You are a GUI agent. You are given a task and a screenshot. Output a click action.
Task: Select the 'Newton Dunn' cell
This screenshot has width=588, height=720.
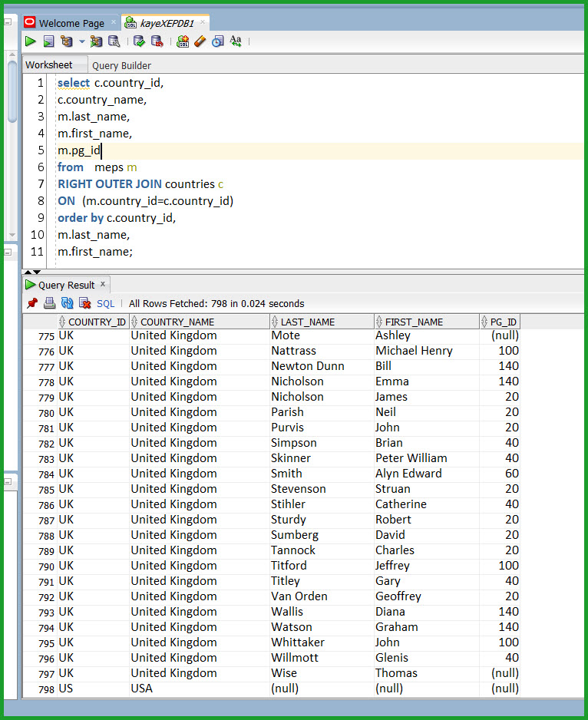[322, 366]
